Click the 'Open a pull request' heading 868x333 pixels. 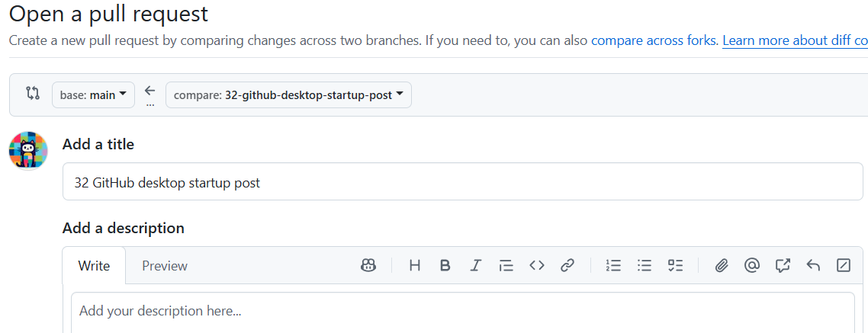click(108, 14)
